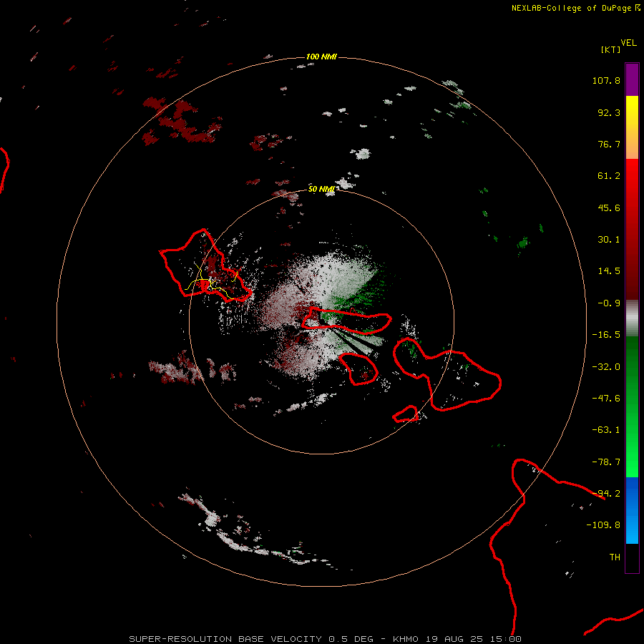The width and height of the screenshot is (644, 644).
Task: Click the -109.8 legend value
Action: click(603, 525)
